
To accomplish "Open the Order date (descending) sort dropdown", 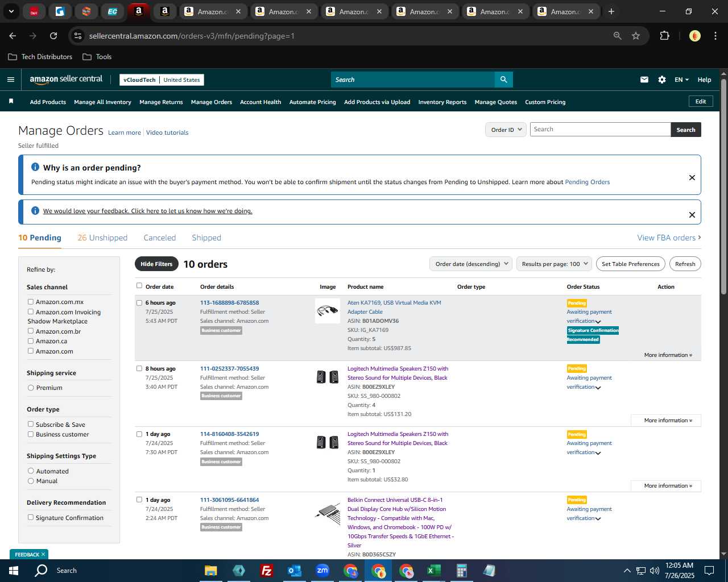I will click(x=471, y=264).
